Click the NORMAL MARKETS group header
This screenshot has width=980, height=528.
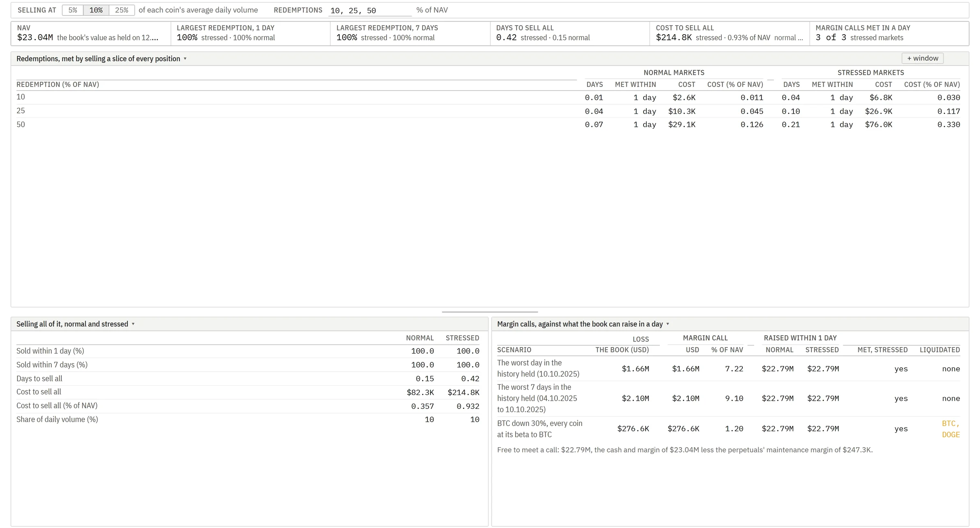674,73
